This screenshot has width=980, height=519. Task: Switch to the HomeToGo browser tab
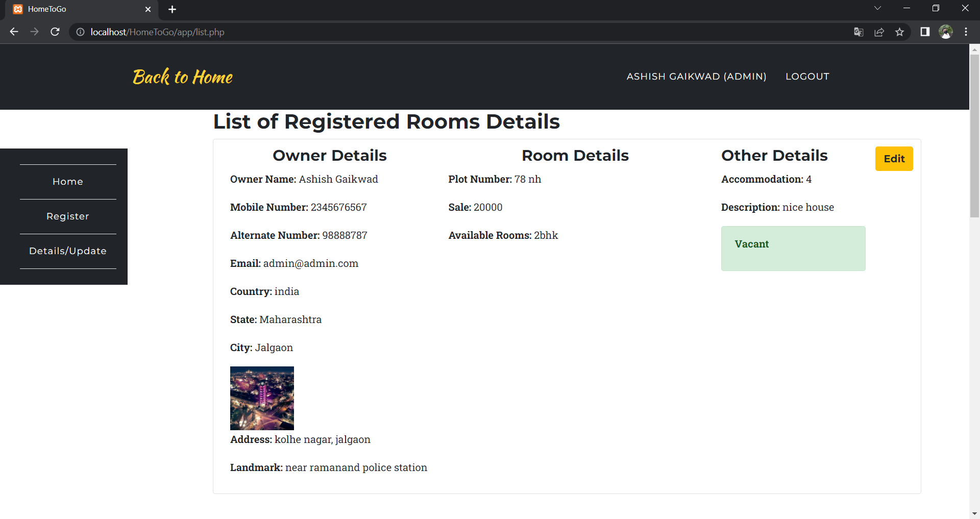coord(77,9)
